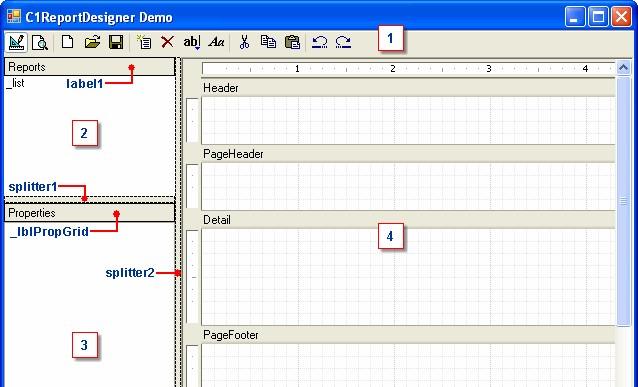Select the PageFooter section band
Viewport: 638px width, 387px height.
(408, 335)
